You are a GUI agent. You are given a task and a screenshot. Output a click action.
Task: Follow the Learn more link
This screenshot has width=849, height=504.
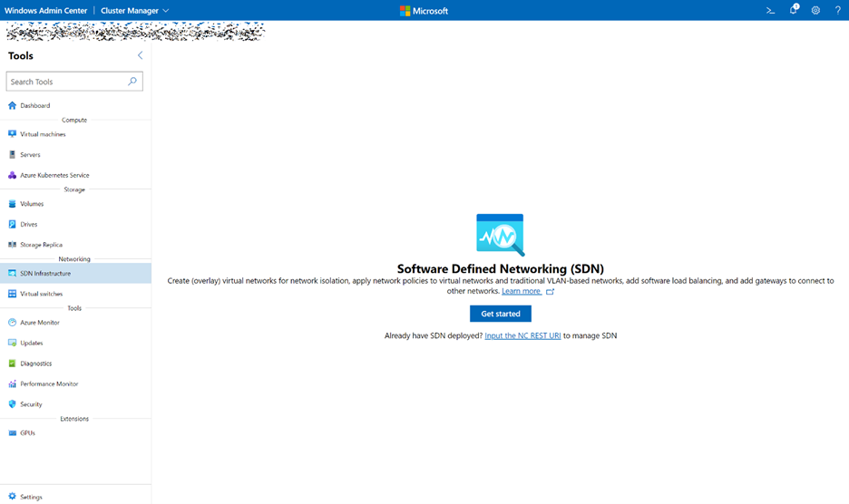coord(521,291)
